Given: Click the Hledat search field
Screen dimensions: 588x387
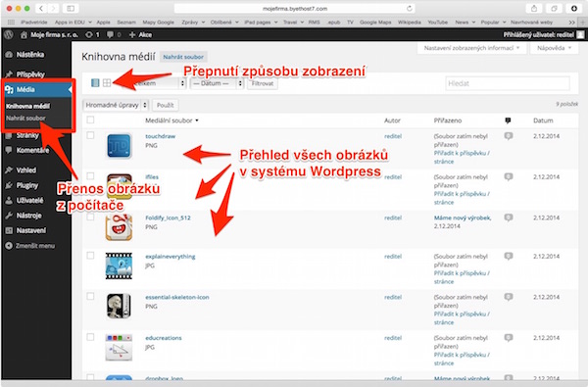Looking at the screenshot, I should [x=508, y=83].
